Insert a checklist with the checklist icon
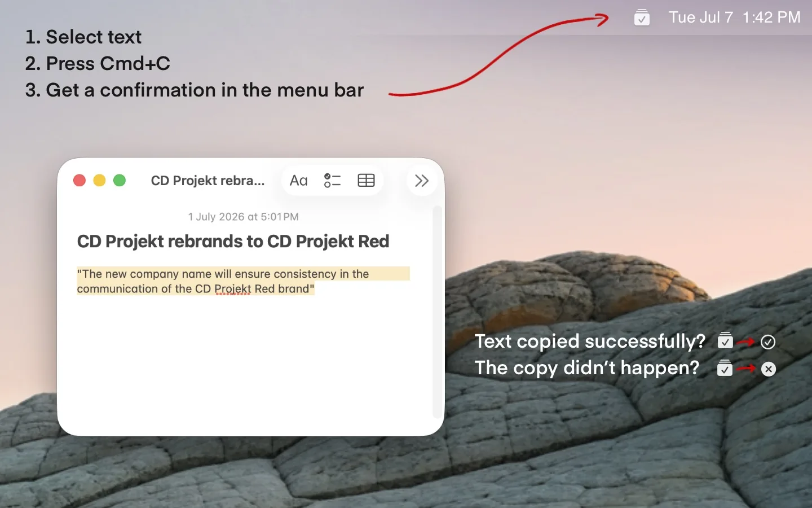812x508 pixels. (332, 181)
